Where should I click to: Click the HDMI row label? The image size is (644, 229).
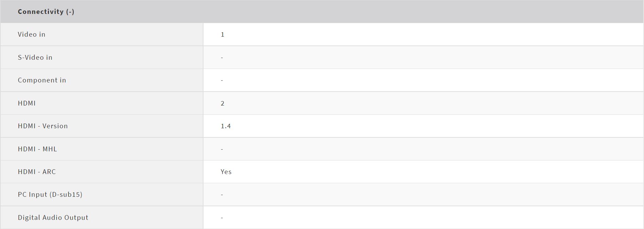click(x=26, y=103)
